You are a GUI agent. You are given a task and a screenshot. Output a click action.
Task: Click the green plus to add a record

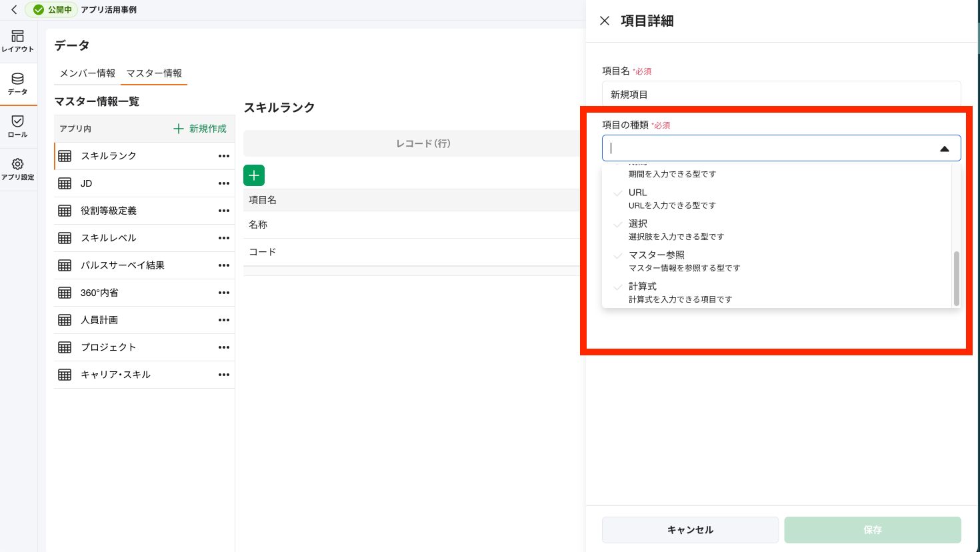(x=253, y=175)
